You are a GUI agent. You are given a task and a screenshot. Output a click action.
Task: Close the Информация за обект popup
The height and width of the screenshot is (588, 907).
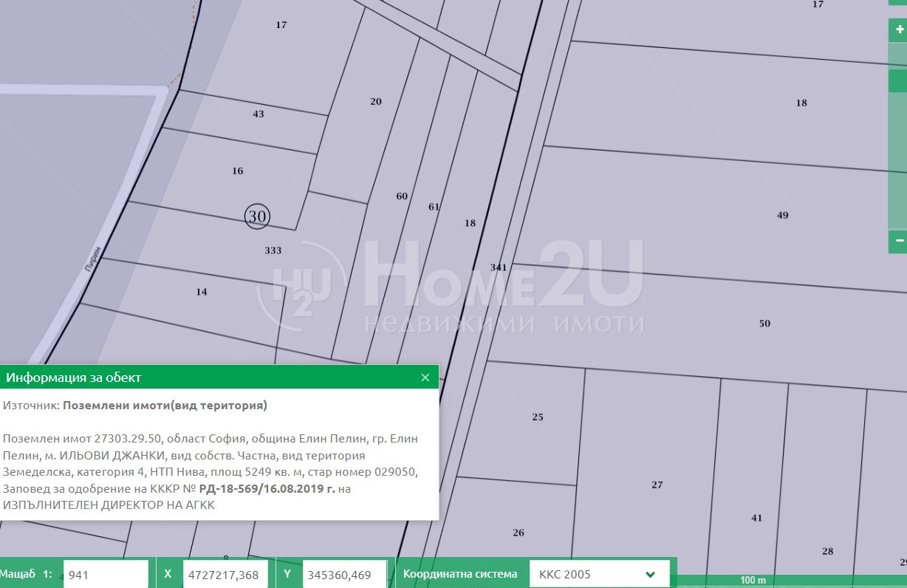(425, 377)
